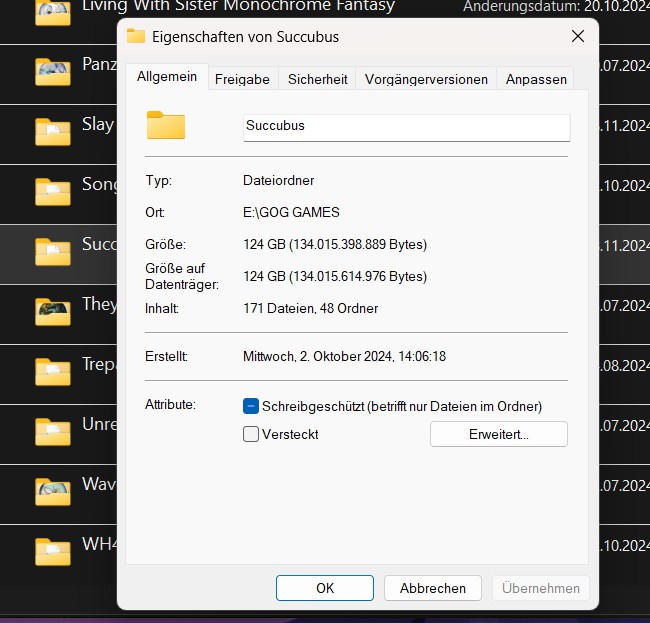Select the They folder icon in Explorer
Screen dimensions: 650x623
53,312
